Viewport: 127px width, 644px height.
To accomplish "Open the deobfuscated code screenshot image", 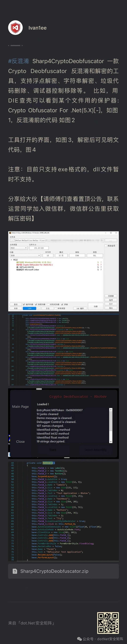I will point(63,511).
